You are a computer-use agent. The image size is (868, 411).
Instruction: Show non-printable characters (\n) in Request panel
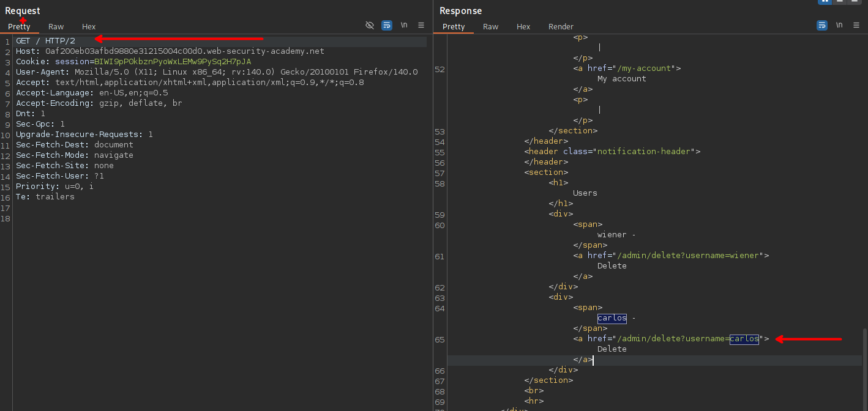point(404,25)
